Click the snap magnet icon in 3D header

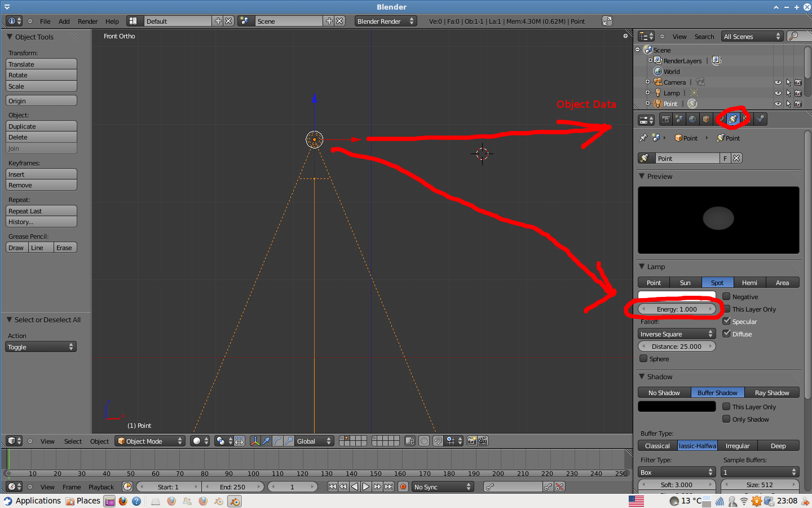pyautogui.click(x=438, y=441)
